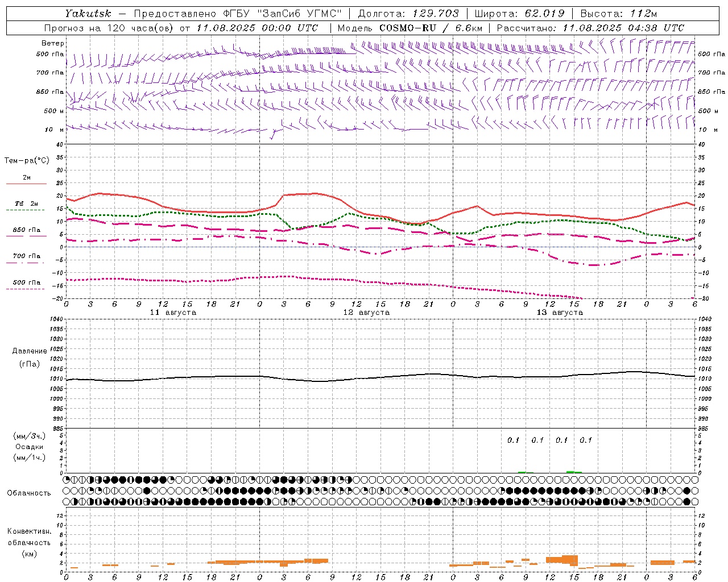The height and width of the screenshot is (582, 728).
Task: Click the dotted pink swatch under '500 гПа' legend
Action: [x=25, y=289]
